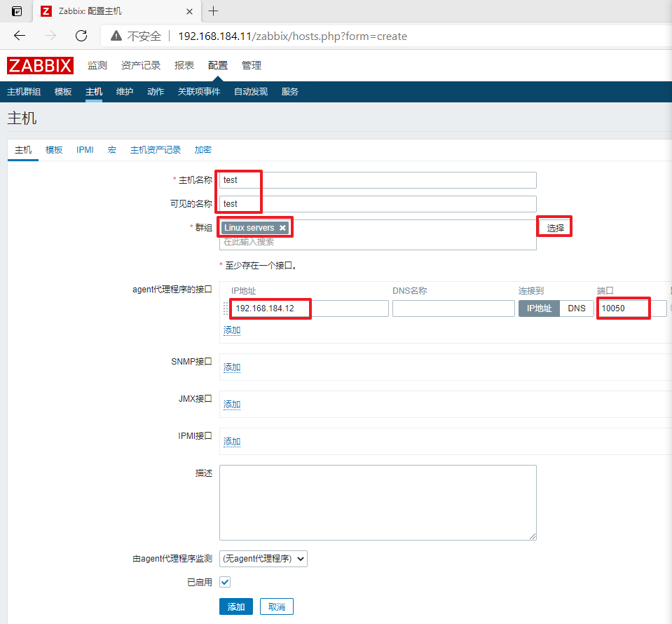Click 添加 link for JMX接口
The width and height of the screenshot is (672, 624).
(232, 405)
